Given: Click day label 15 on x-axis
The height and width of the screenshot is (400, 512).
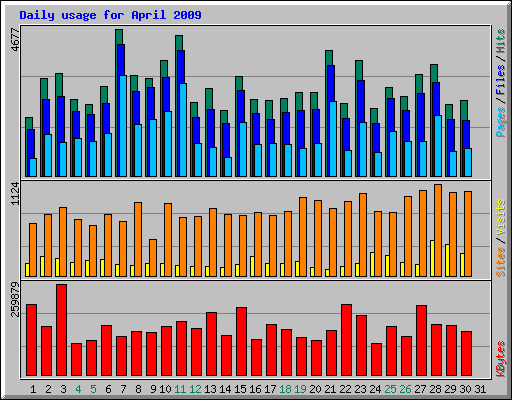Looking at the screenshot, I should coord(240,389).
